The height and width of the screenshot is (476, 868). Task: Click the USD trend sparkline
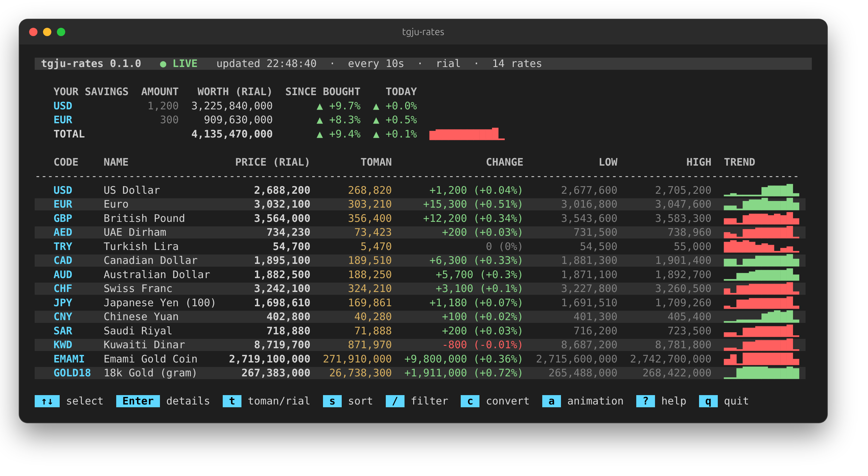pos(761,190)
